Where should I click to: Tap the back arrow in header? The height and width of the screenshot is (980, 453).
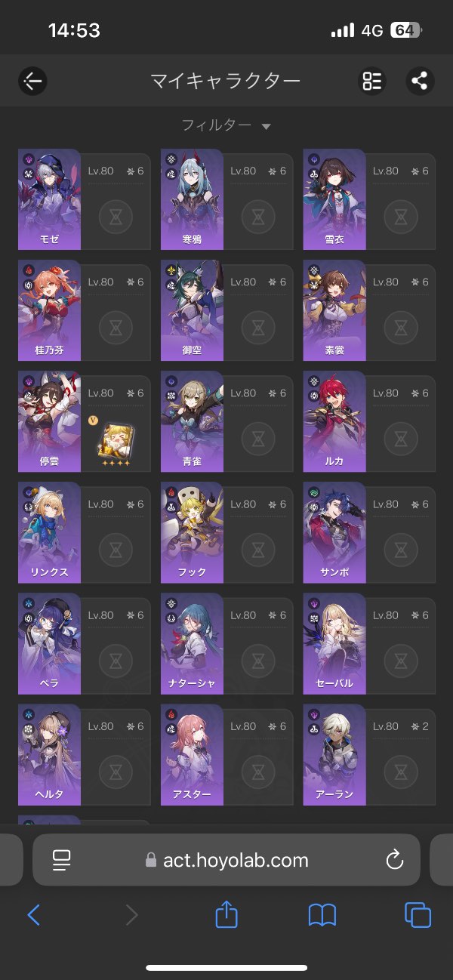point(32,81)
